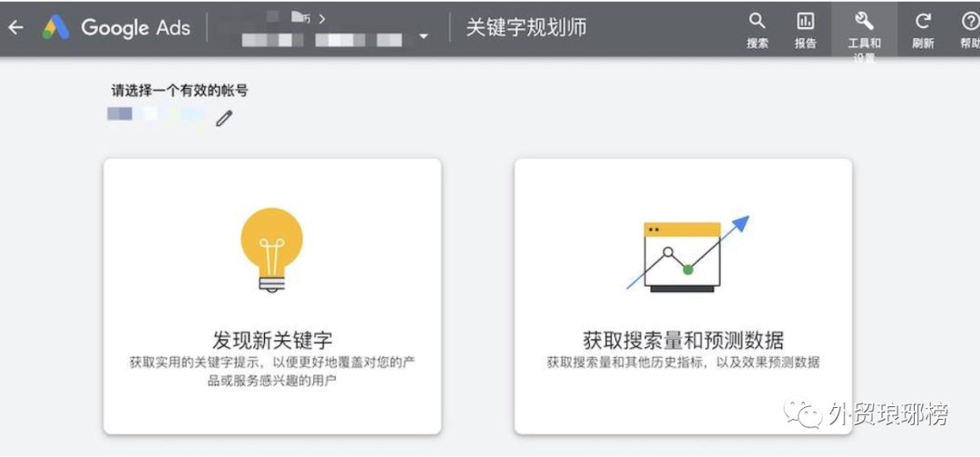The width and height of the screenshot is (980, 457).
Task: Go back with the left arrow icon
Action: (15, 28)
